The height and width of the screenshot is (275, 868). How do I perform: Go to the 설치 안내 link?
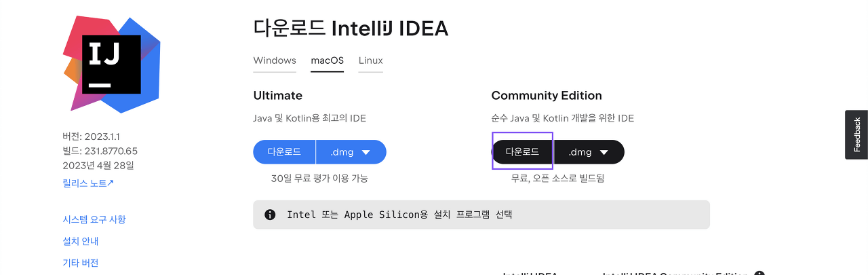(x=81, y=241)
